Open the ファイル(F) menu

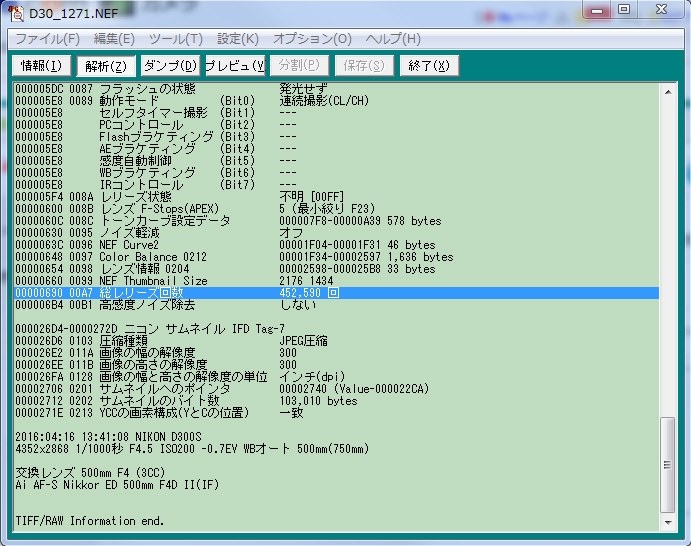coord(48,39)
